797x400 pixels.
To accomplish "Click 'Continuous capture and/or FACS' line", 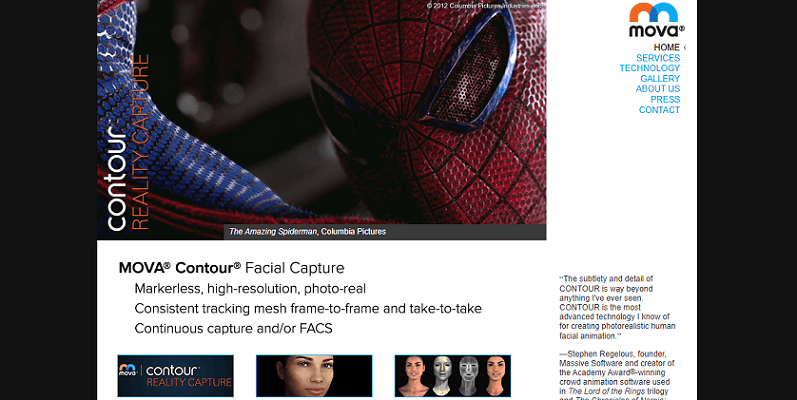I will pos(233,328).
